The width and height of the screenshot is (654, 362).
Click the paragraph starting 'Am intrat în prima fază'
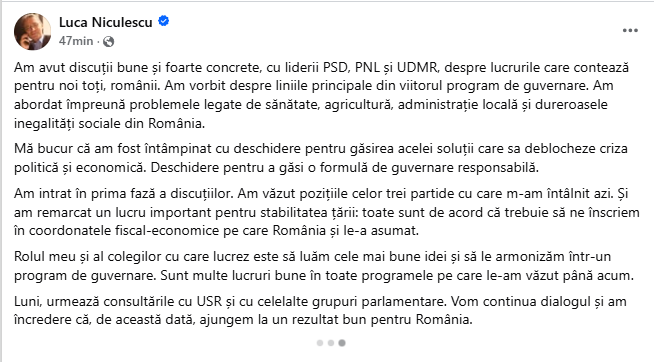point(327,212)
